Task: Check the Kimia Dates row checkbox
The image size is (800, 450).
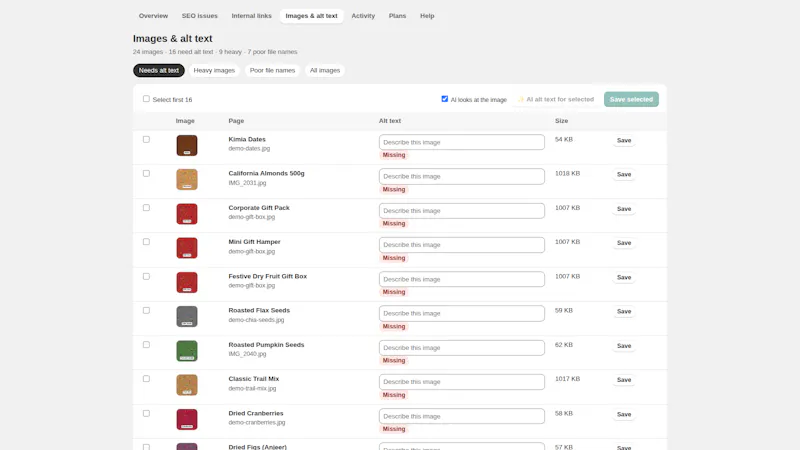Action: point(146,139)
